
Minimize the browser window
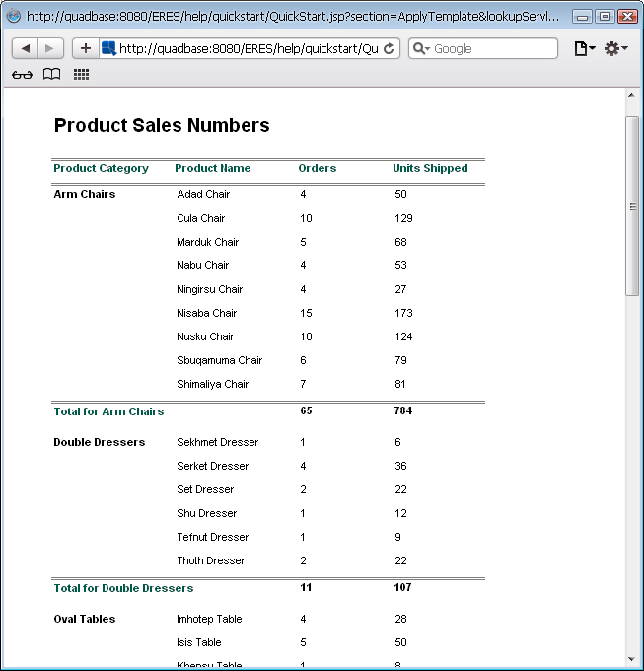pyautogui.click(x=582, y=17)
